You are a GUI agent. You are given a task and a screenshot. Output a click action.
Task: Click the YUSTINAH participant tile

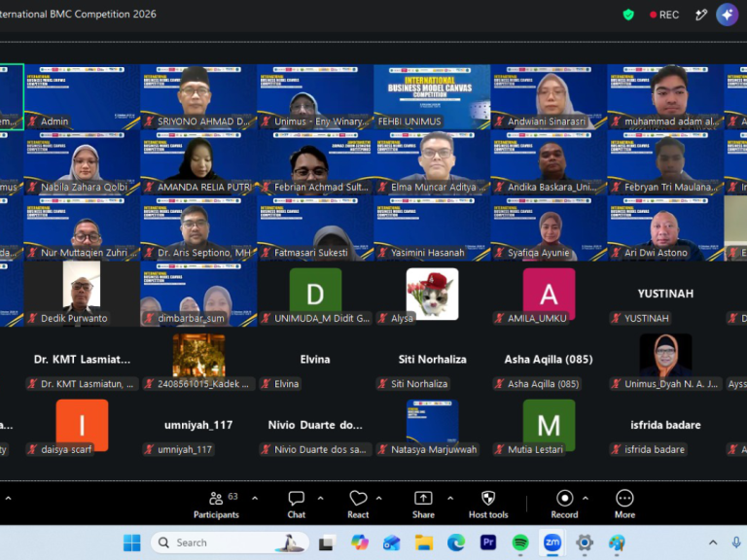[665, 294]
